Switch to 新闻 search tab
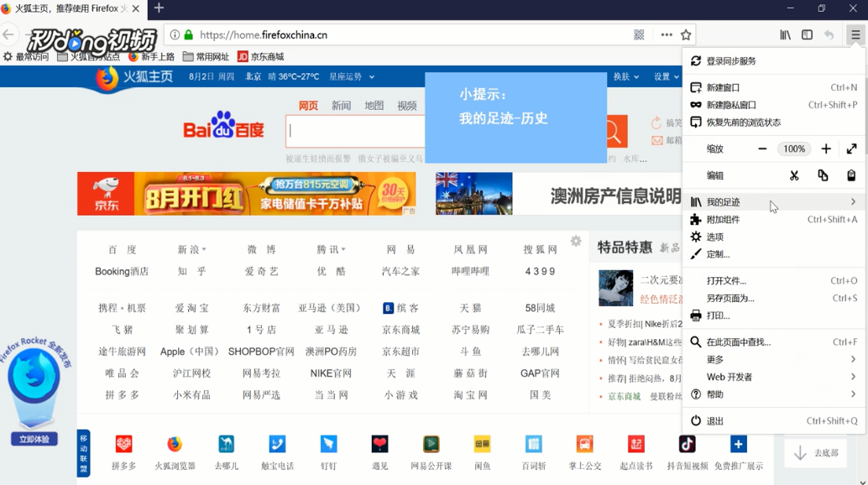Screen dimensions: 868x485 pos(341,106)
